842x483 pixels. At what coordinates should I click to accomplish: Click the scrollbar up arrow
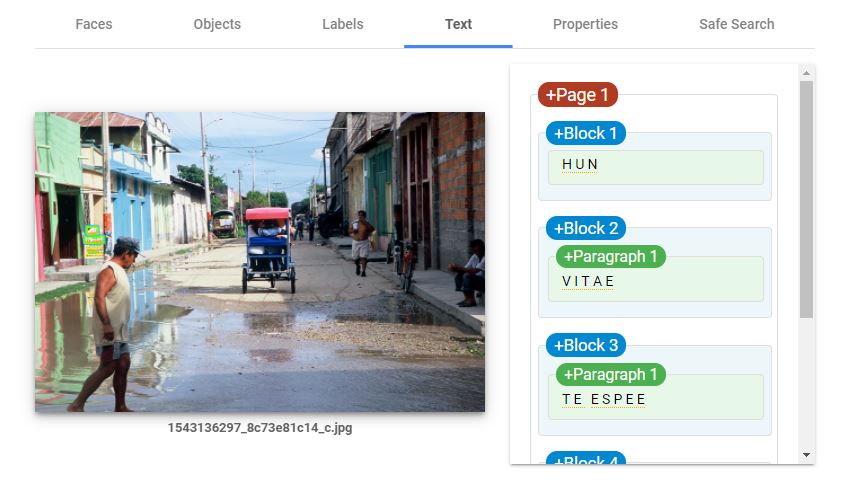[806, 73]
